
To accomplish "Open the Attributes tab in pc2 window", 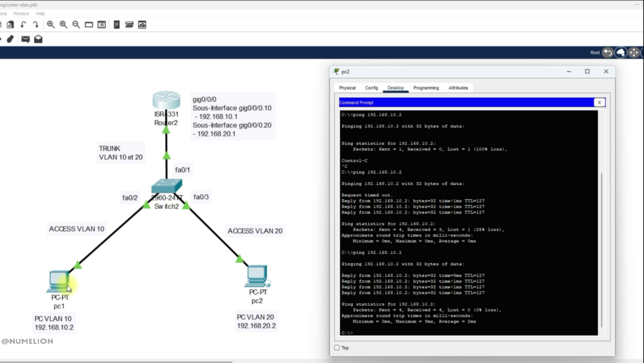I will [459, 88].
